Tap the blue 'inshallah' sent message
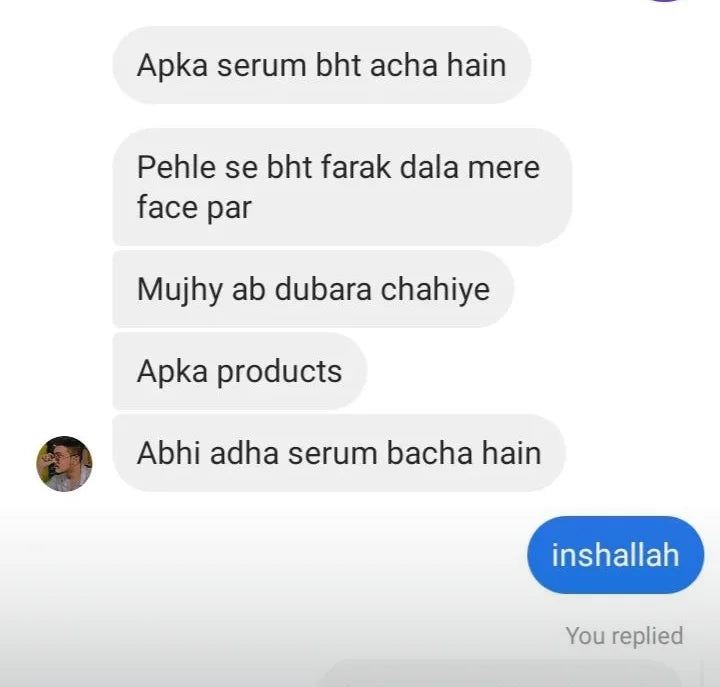Screen dimensions: 720x687 (x=615, y=555)
